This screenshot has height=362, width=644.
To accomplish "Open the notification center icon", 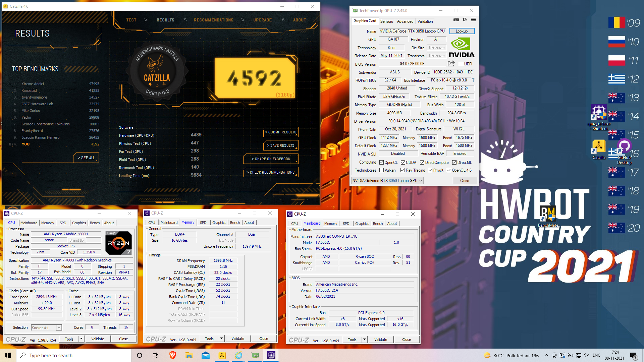I will (x=633, y=355).
